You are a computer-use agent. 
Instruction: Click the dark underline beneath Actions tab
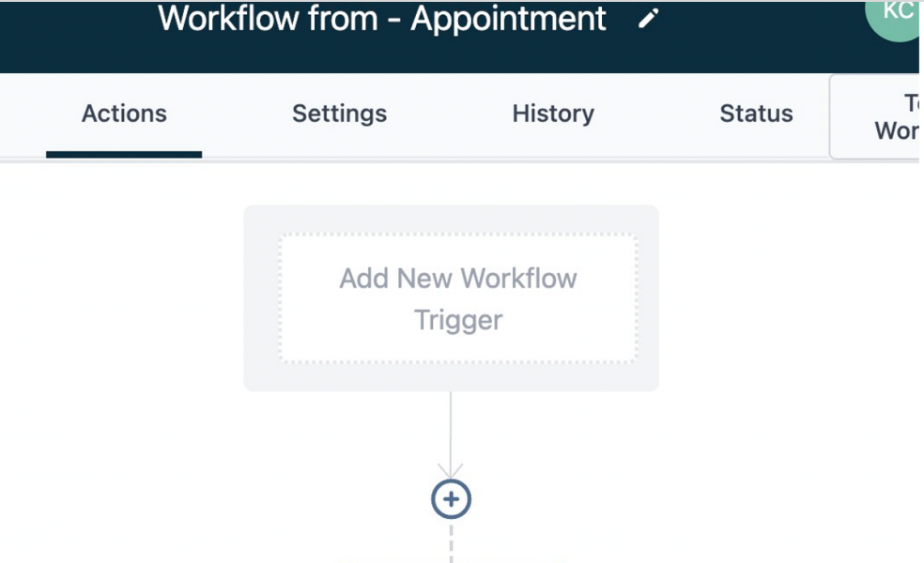click(124, 154)
